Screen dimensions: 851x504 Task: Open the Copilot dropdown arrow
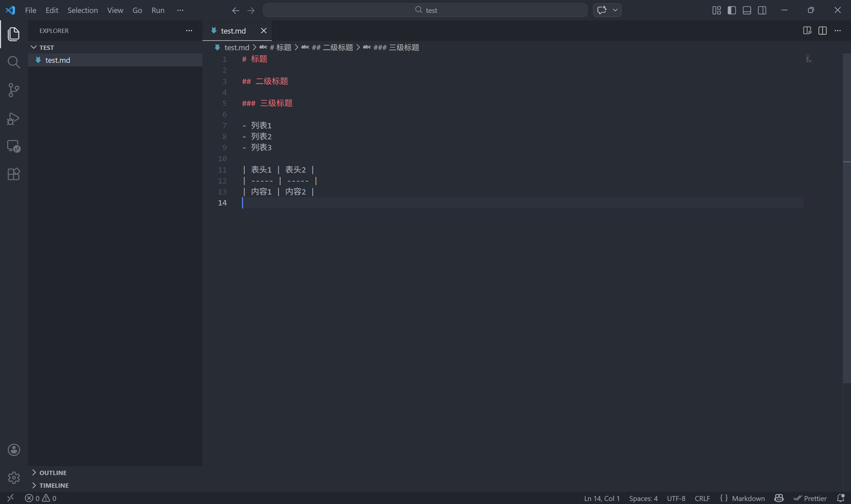pos(615,10)
